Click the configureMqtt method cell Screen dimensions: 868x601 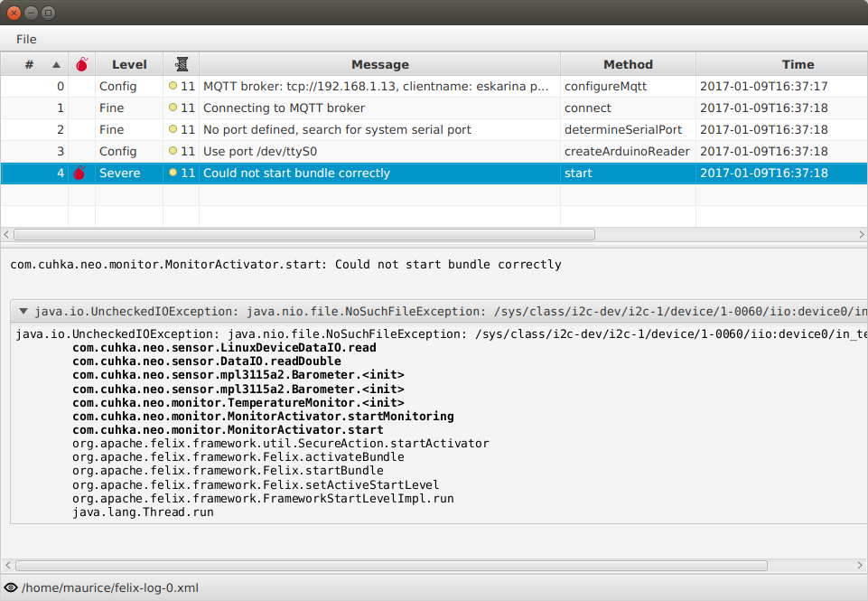pyautogui.click(x=628, y=87)
